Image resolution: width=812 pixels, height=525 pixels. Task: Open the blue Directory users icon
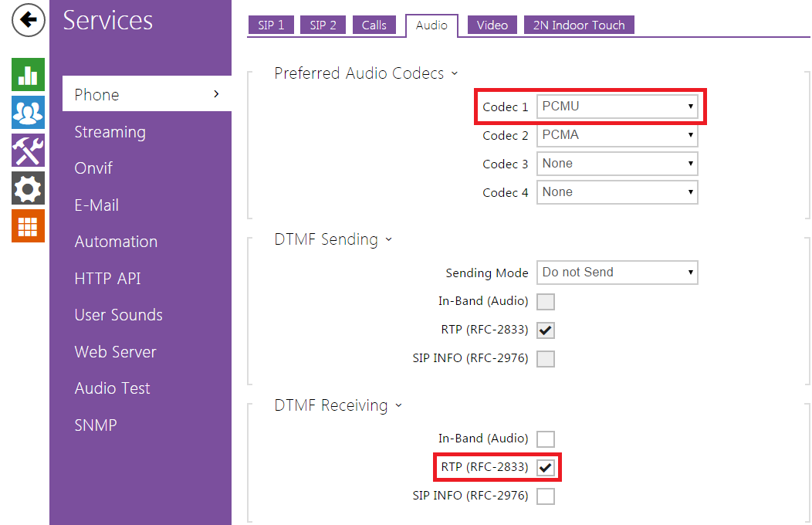28,113
